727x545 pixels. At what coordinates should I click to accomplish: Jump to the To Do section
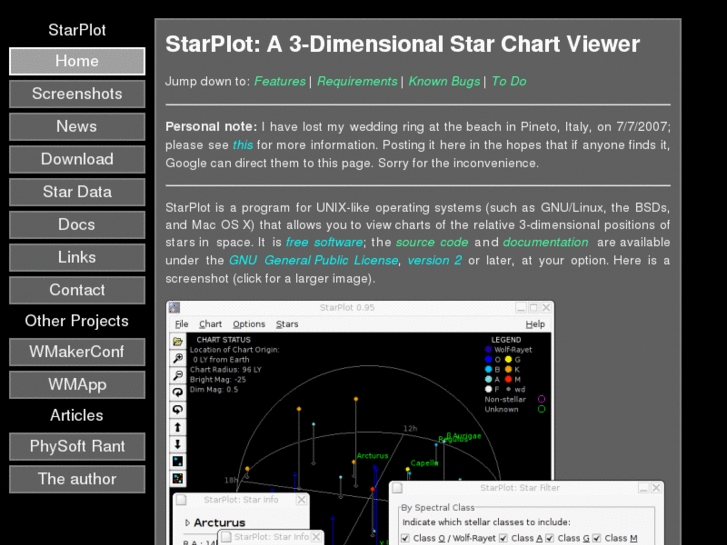509,81
